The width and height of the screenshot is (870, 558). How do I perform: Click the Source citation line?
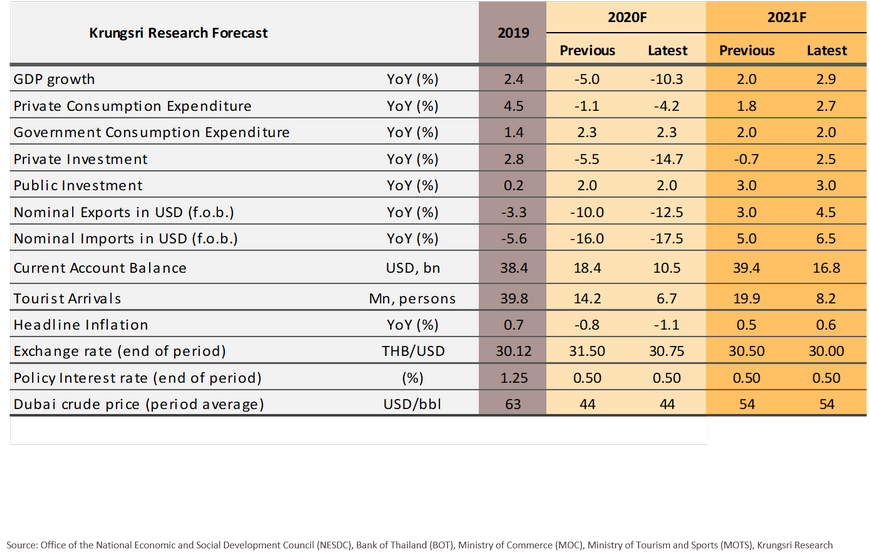point(419,545)
